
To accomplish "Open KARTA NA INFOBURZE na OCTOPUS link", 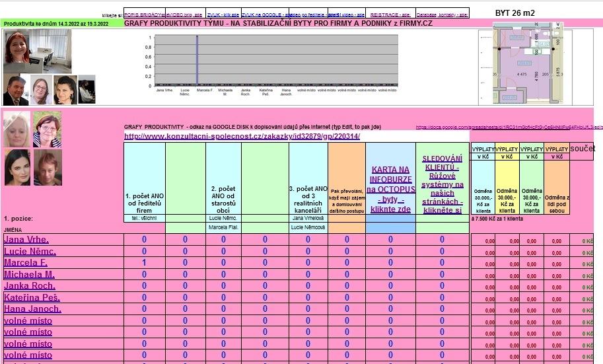I will [390, 190].
